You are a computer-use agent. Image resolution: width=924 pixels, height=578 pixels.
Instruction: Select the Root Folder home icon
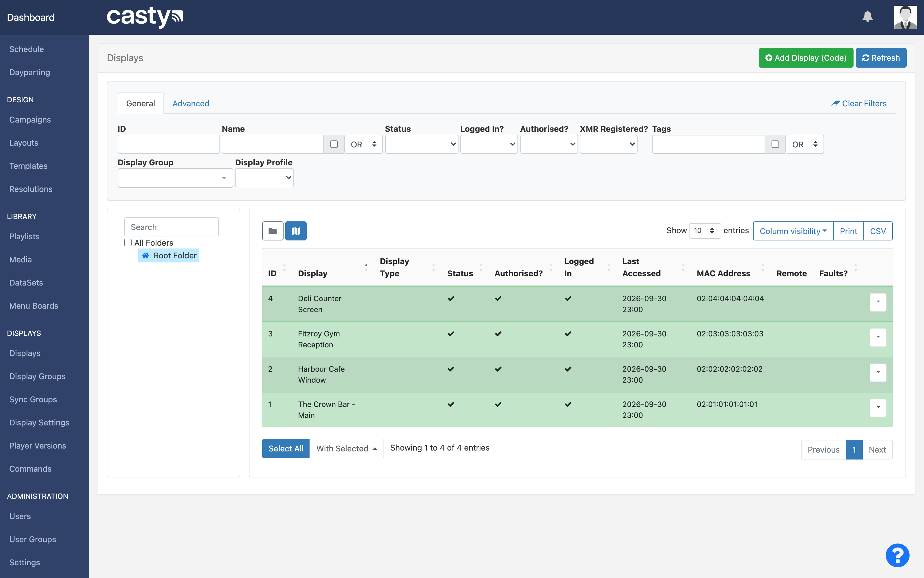coord(146,255)
